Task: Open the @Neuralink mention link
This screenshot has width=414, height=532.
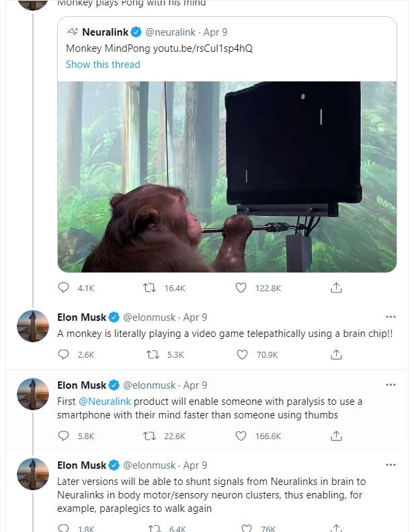Action: tap(104, 402)
